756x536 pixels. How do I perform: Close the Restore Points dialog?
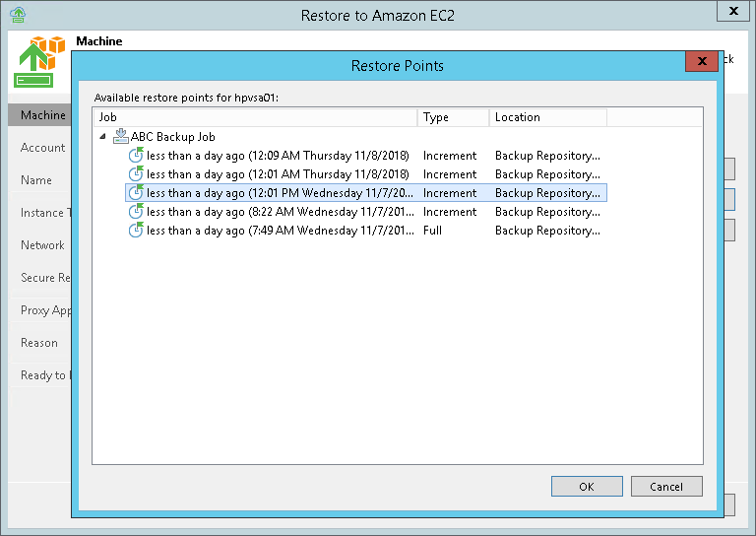click(701, 62)
